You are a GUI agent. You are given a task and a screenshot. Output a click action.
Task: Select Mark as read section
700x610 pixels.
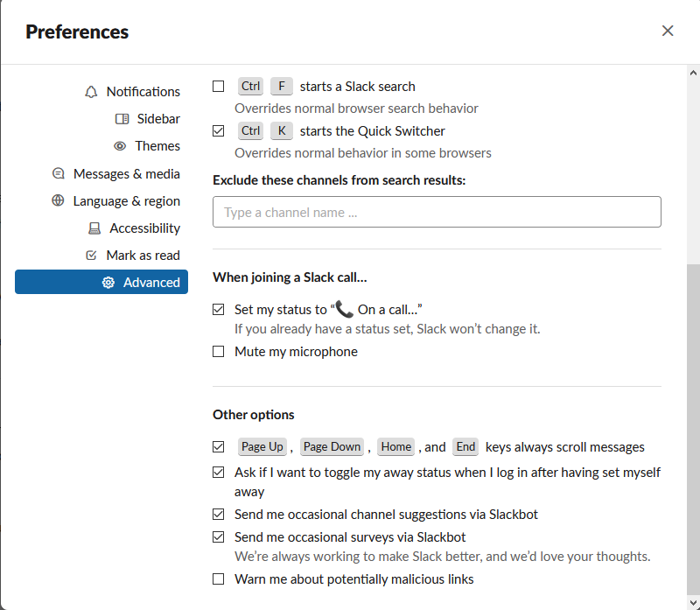click(101, 256)
